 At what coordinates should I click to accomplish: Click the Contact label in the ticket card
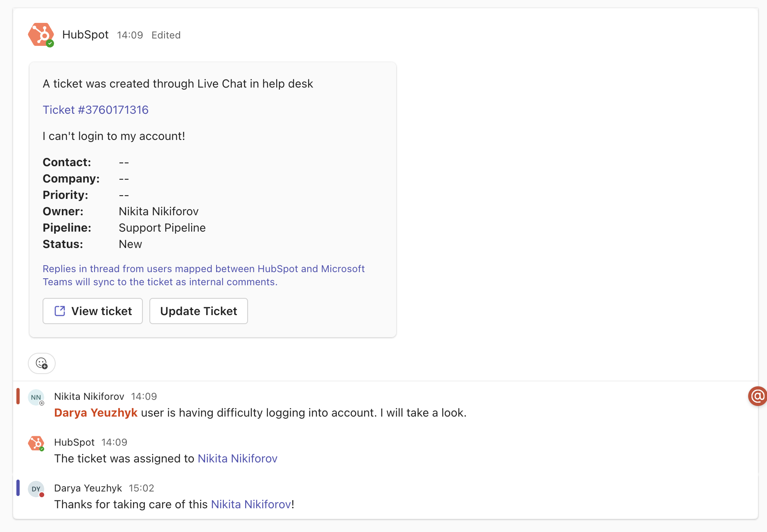pos(67,162)
